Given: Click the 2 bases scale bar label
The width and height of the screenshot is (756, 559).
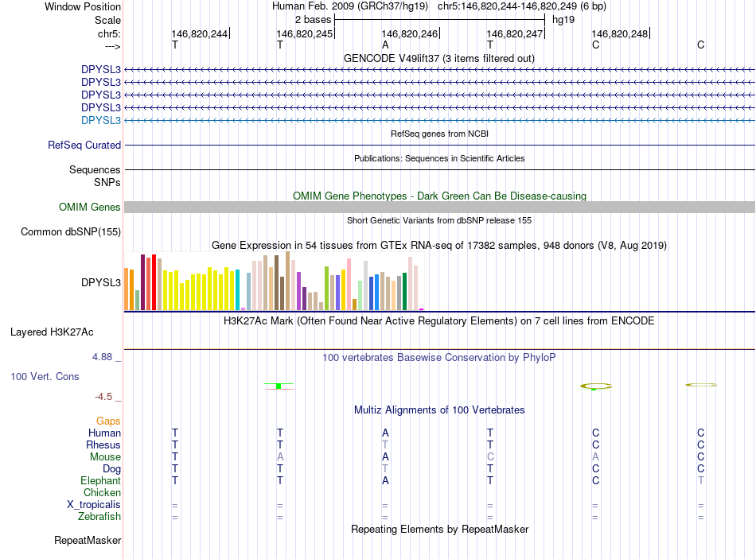Looking at the screenshot, I should pyautogui.click(x=313, y=20).
